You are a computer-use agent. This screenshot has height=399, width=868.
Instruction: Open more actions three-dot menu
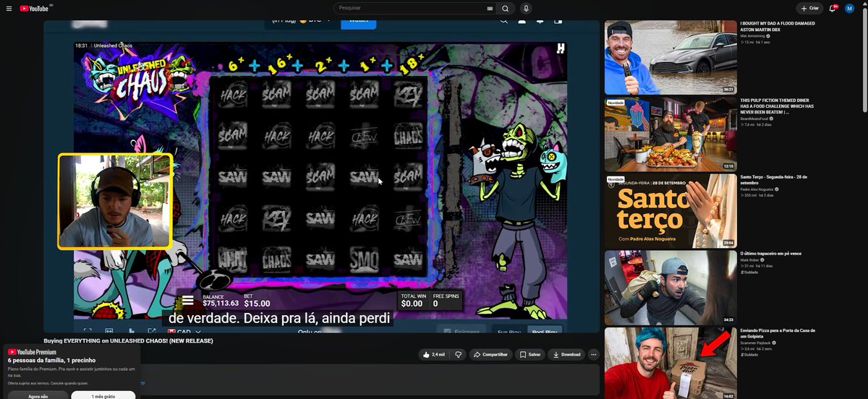pos(594,354)
